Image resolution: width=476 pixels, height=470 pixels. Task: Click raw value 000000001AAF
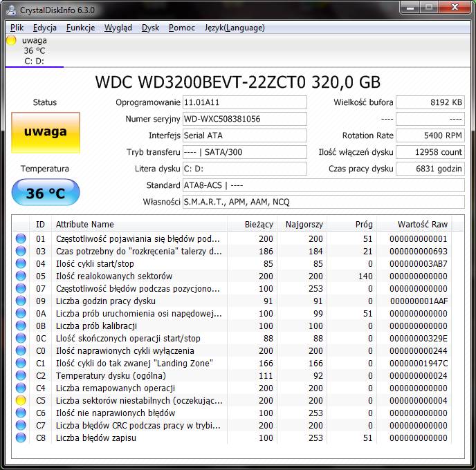click(419, 301)
